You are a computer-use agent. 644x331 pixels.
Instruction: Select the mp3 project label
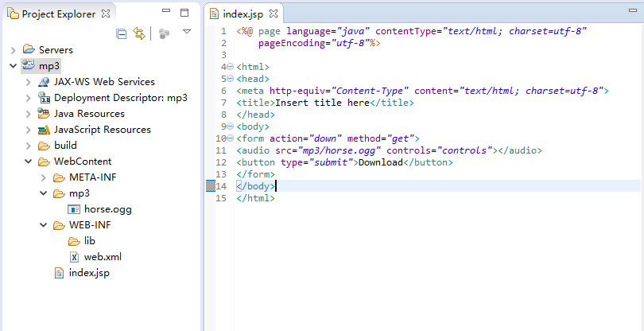(x=49, y=66)
